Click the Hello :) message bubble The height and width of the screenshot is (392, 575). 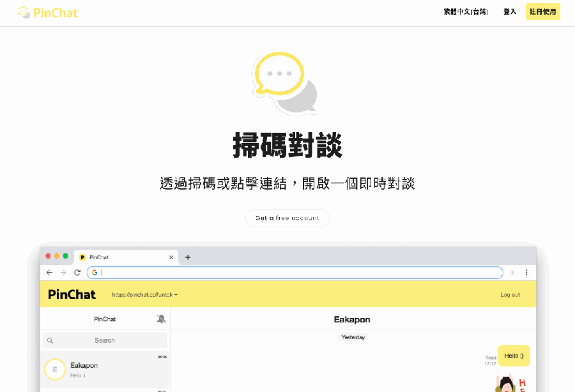click(514, 356)
